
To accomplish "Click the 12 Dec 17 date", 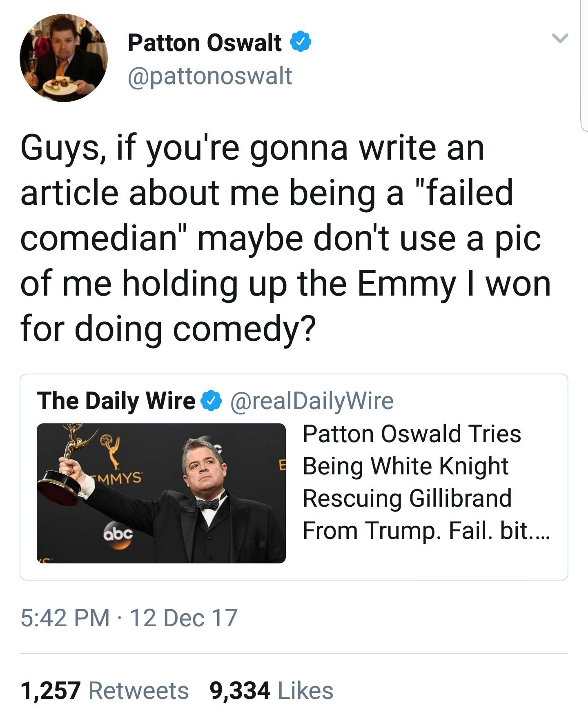I will (x=184, y=617).
